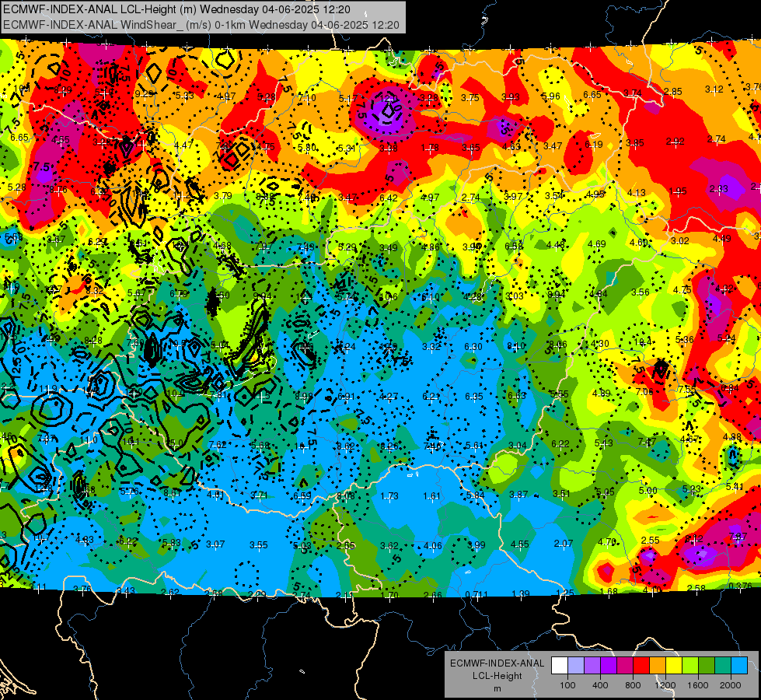Click the map value 6.42

(389, 198)
